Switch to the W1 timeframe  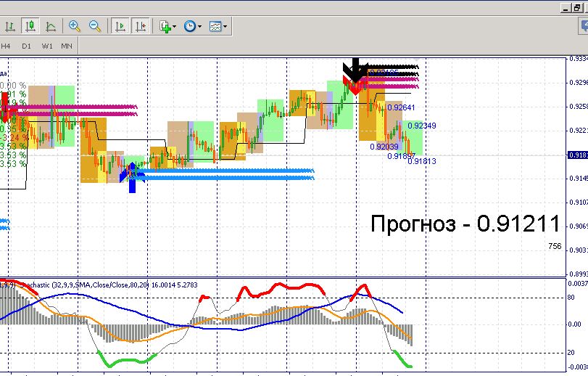[47, 46]
